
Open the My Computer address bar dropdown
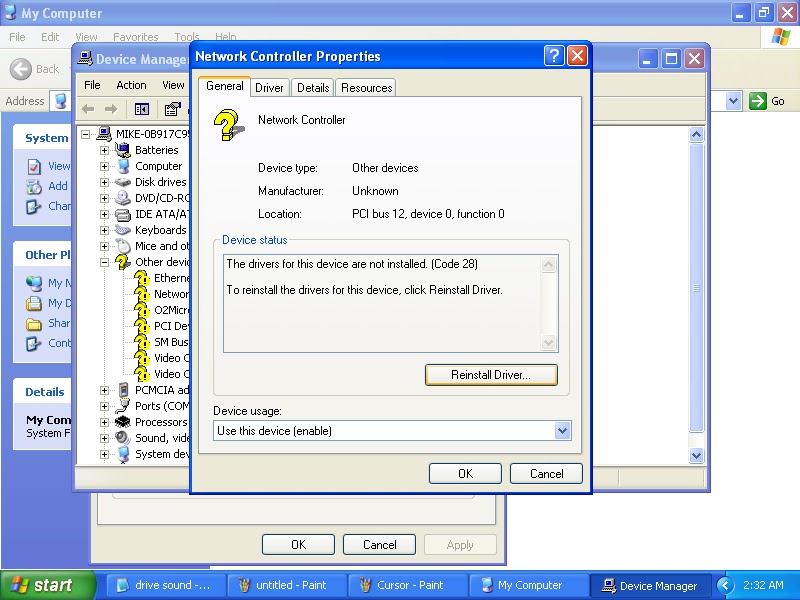click(x=733, y=101)
